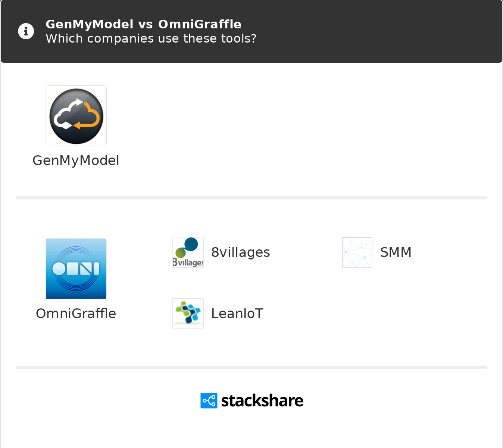The height and width of the screenshot is (448, 503).
Task: Click the GenMyModel label under its logo
Action: point(76,161)
